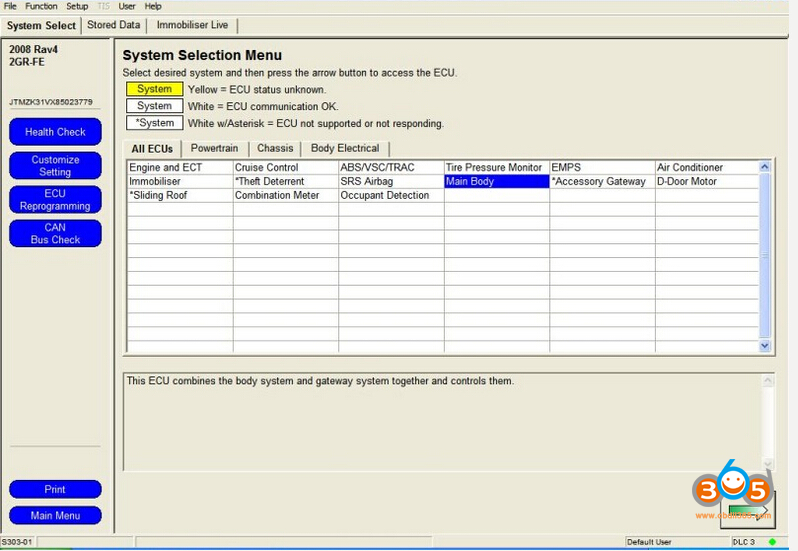Screen dimensions: 798x551
Task: Switch to the Stored Data tab
Action: pos(113,25)
